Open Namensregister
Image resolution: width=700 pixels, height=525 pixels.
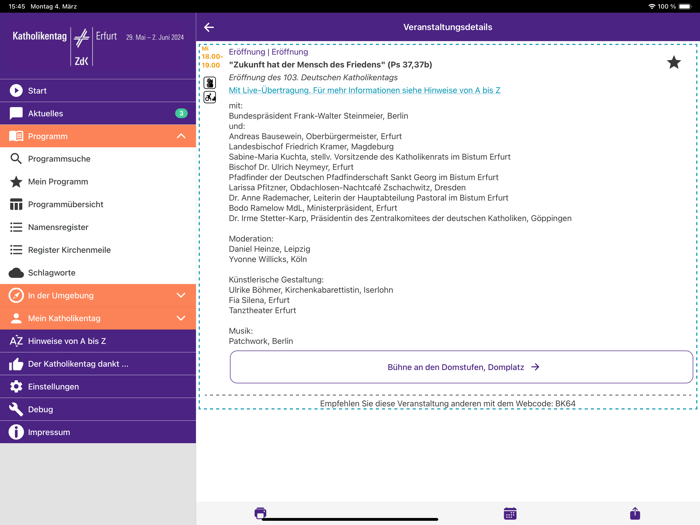tap(98, 227)
